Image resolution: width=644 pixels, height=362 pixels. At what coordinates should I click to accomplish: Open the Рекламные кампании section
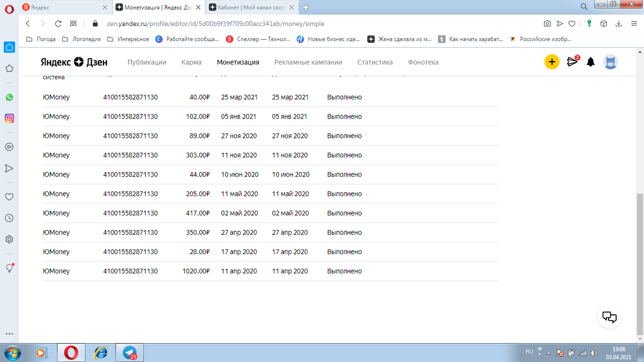[x=308, y=62]
